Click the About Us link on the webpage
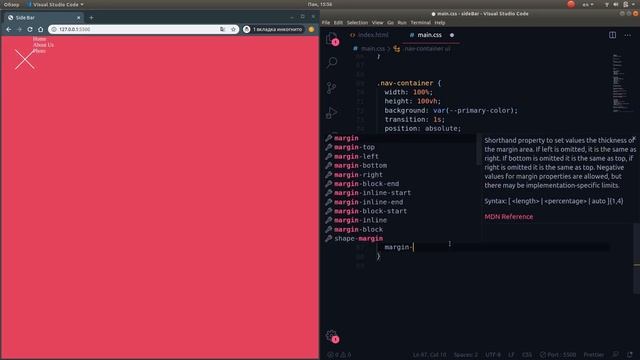The width and height of the screenshot is (640, 360). point(43,45)
